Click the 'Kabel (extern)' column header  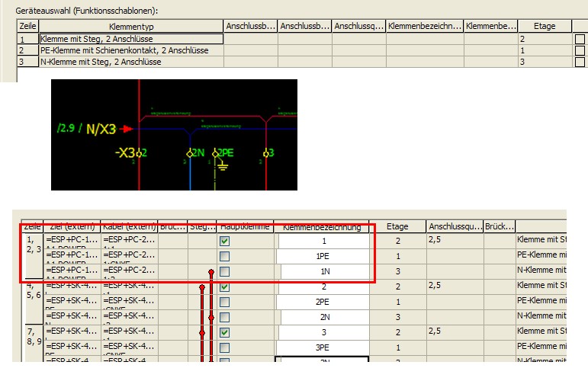coord(129,226)
